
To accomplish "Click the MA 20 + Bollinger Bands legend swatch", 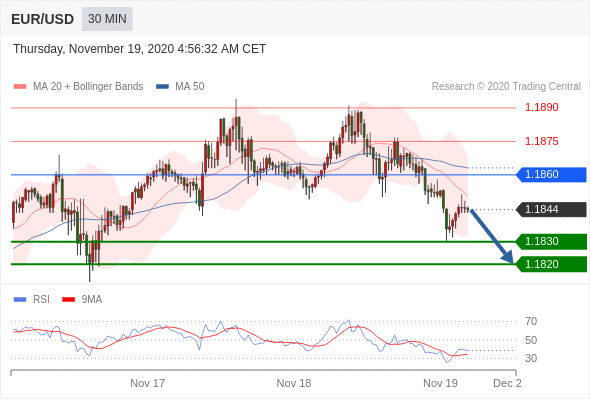I will click(20, 87).
